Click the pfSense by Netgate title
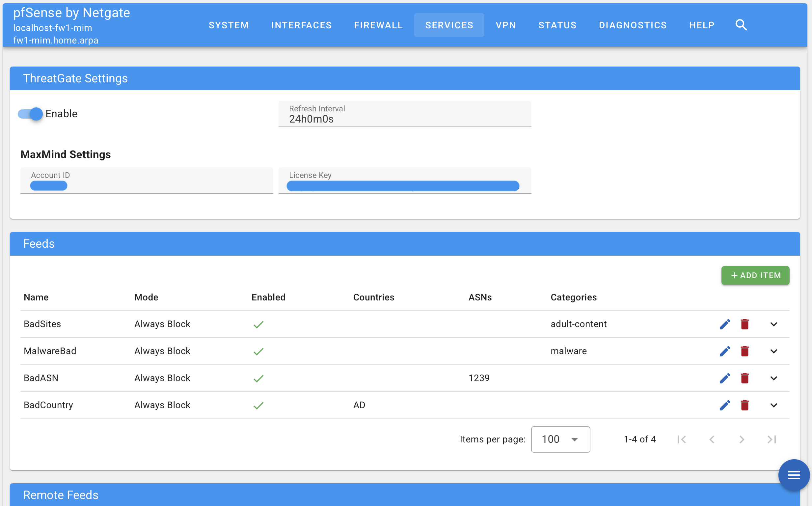Screen dimensions: 812x506 [71, 13]
